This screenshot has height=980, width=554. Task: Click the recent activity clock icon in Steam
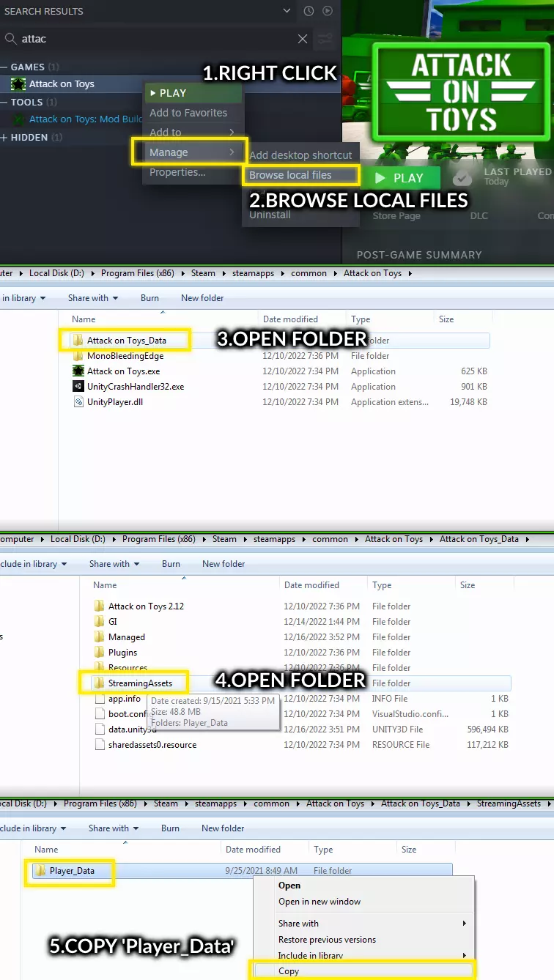309,11
